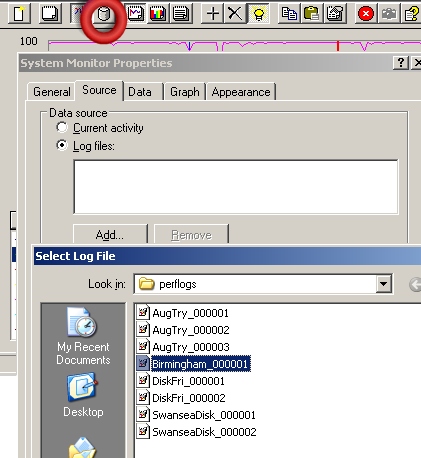Open My Recent Documents in places bar
The width and height of the screenshot is (421, 458).
(83, 336)
